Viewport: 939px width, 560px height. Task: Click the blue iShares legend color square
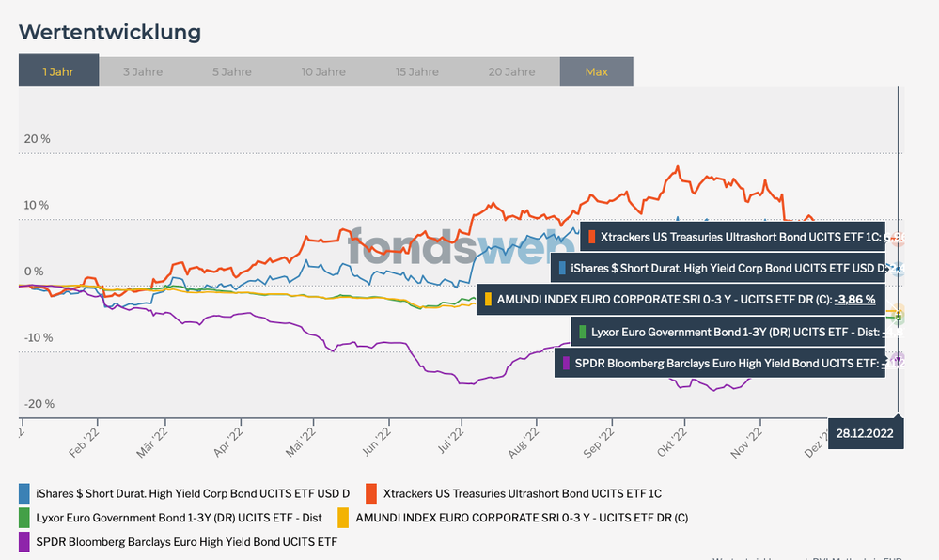coord(24,493)
